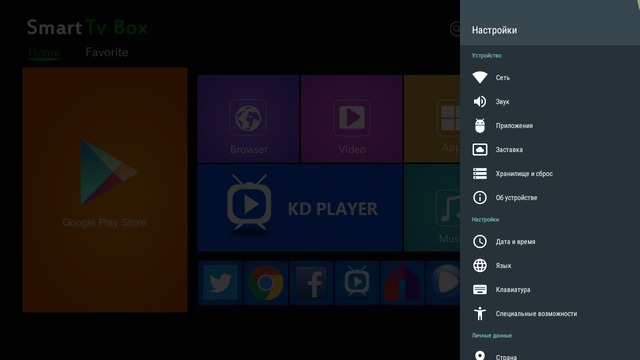Open Специальные возможности entry
Screen dimensions: 640x360
tap(550, 313)
